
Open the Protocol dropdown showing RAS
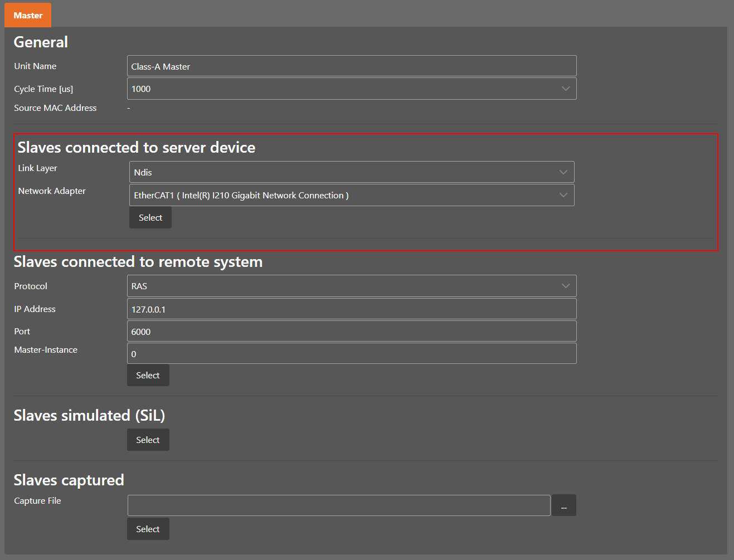(351, 286)
